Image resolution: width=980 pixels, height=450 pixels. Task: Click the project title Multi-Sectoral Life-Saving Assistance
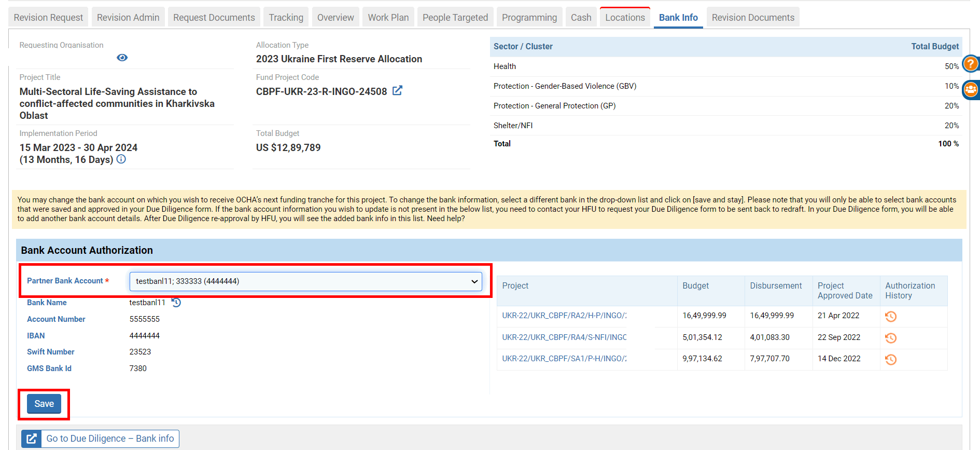[x=117, y=103]
